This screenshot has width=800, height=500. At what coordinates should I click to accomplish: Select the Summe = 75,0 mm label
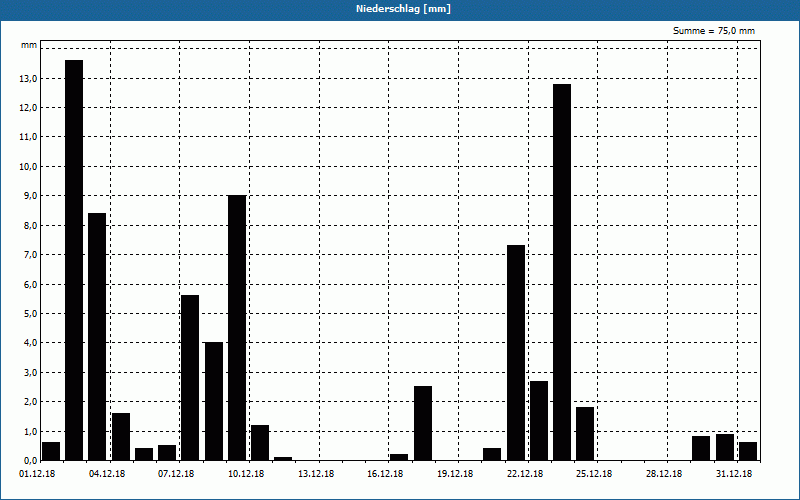coord(713,31)
